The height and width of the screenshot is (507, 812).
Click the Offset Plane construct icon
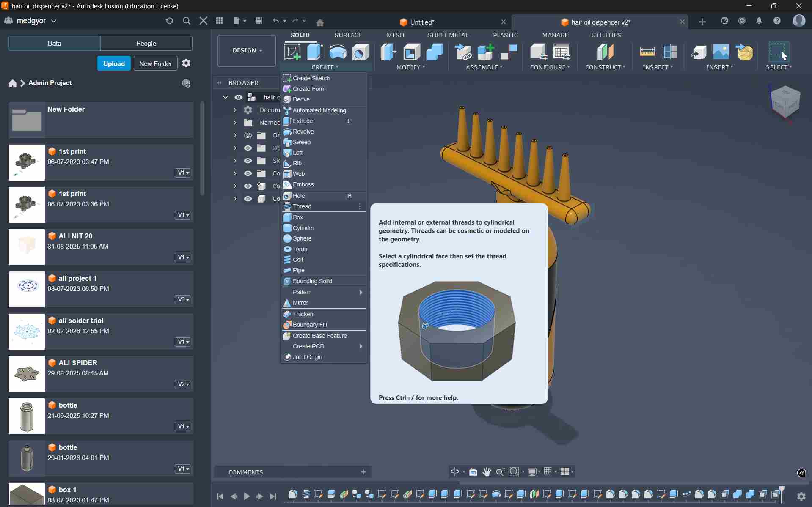(605, 52)
